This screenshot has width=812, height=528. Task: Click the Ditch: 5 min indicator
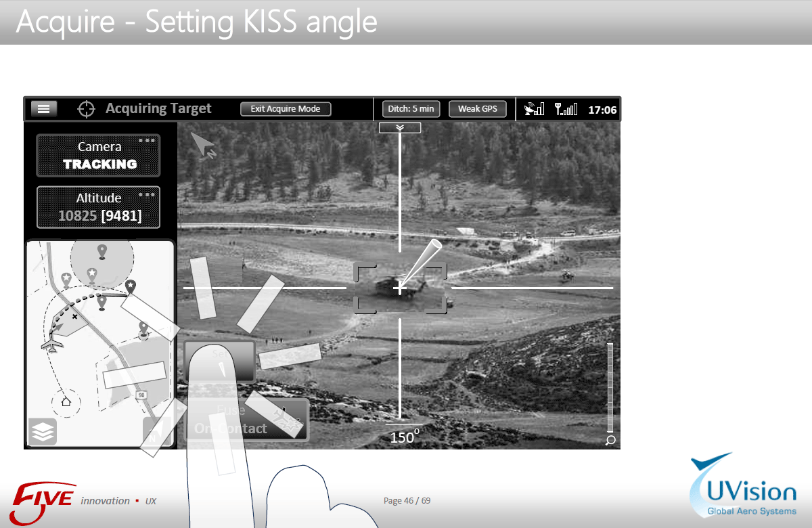[411, 109]
